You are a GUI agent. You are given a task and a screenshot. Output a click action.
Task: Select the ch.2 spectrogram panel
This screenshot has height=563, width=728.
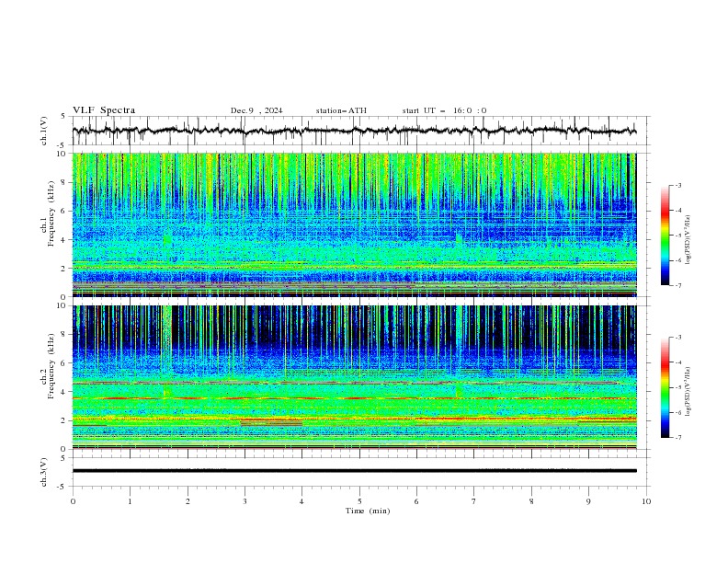pos(354,377)
